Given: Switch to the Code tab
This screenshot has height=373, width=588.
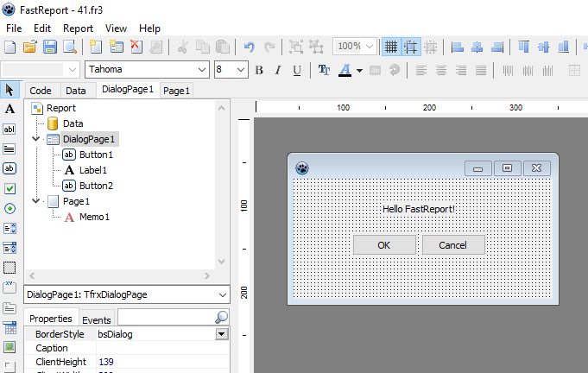Looking at the screenshot, I should click(41, 91).
